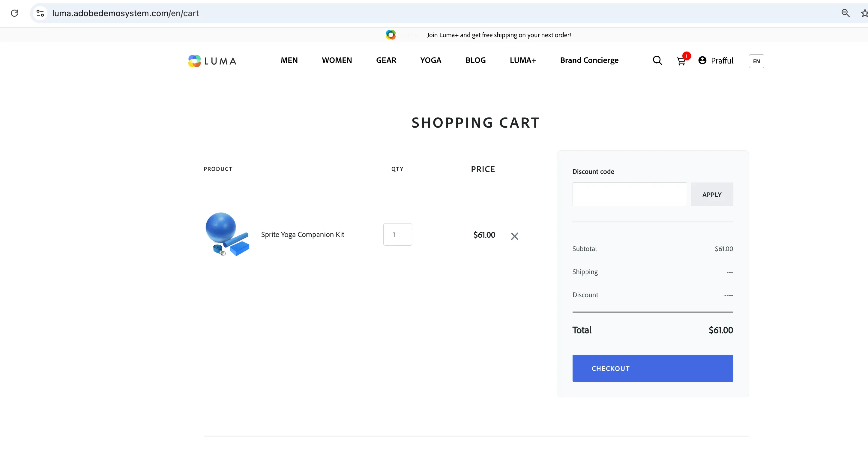
Task: Click the Discount label in summary
Action: pyautogui.click(x=585, y=295)
